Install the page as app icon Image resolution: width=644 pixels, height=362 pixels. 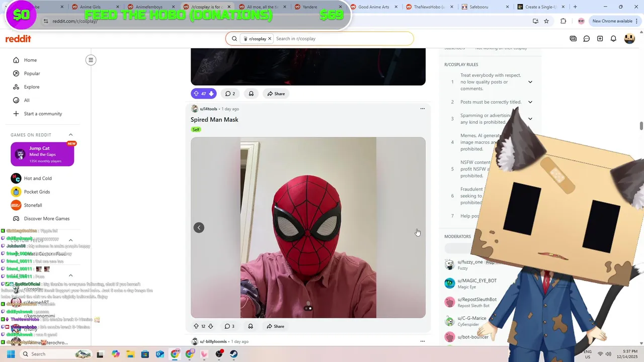pyautogui.click(x=535, y=21)
